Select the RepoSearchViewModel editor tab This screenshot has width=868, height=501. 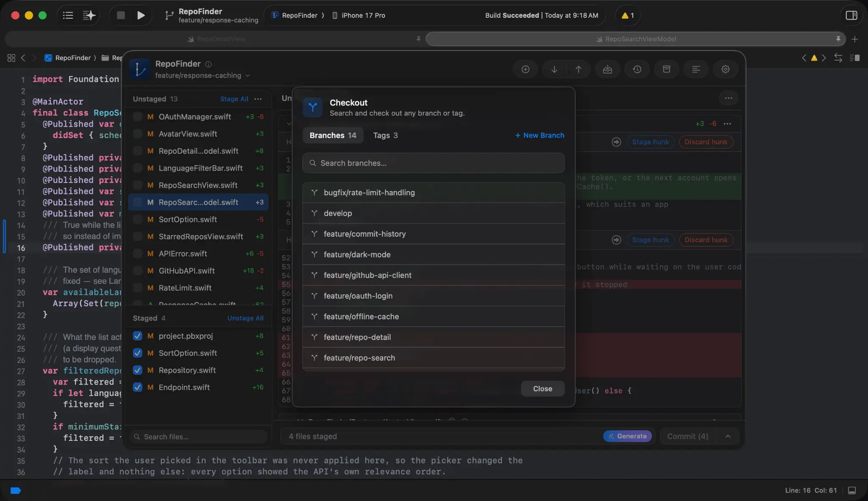coord(635,39)
